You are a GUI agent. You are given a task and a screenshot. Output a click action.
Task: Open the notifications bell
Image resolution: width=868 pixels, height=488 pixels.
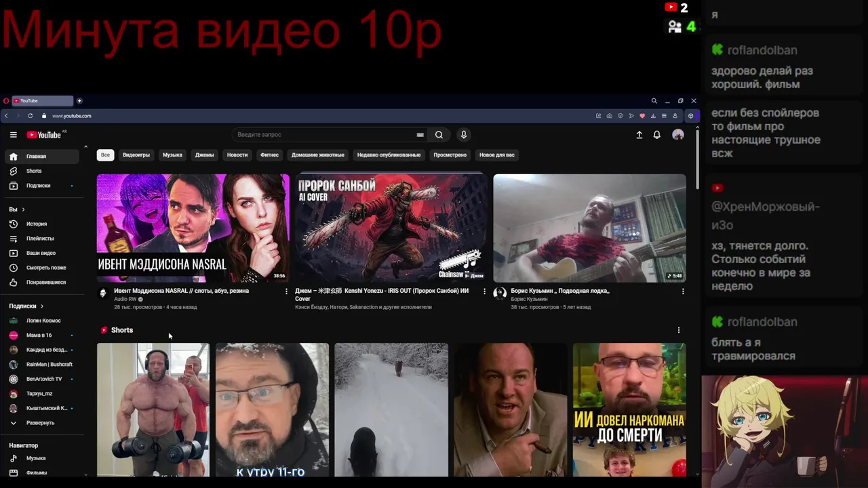(656, 135)
